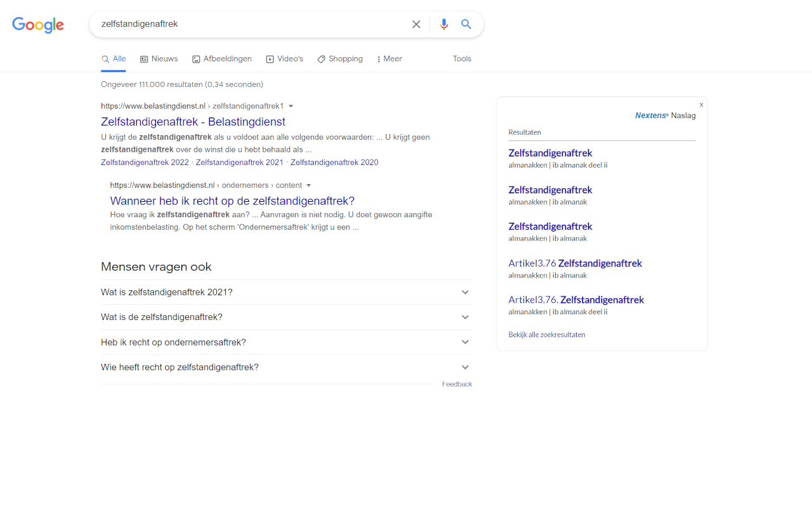Clear the search query with the X icon
This screenshot has height=508, width=812.
point(416,23)
